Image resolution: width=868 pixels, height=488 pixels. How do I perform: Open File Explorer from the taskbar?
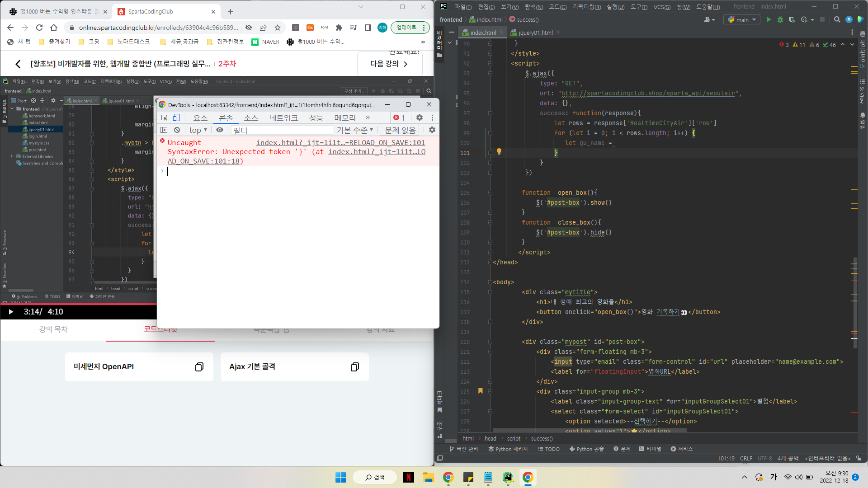click(429, 477)
